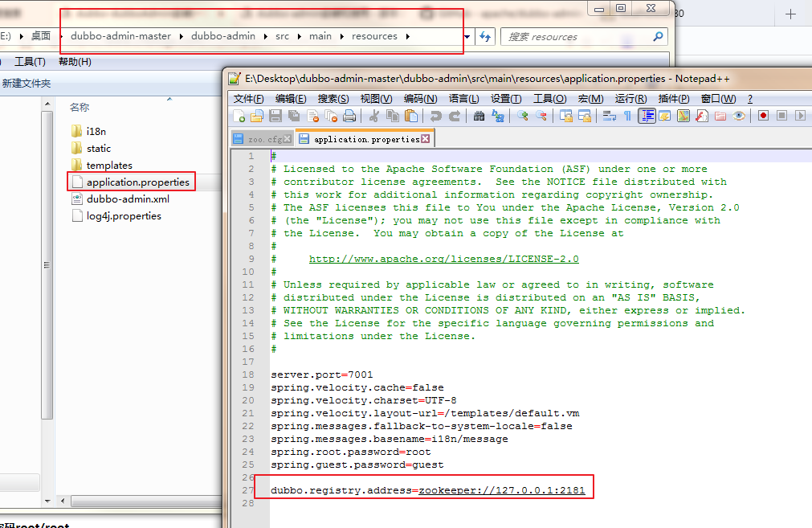Click the New file icon in Notepad++ toolbar

(x=239, y=116)
